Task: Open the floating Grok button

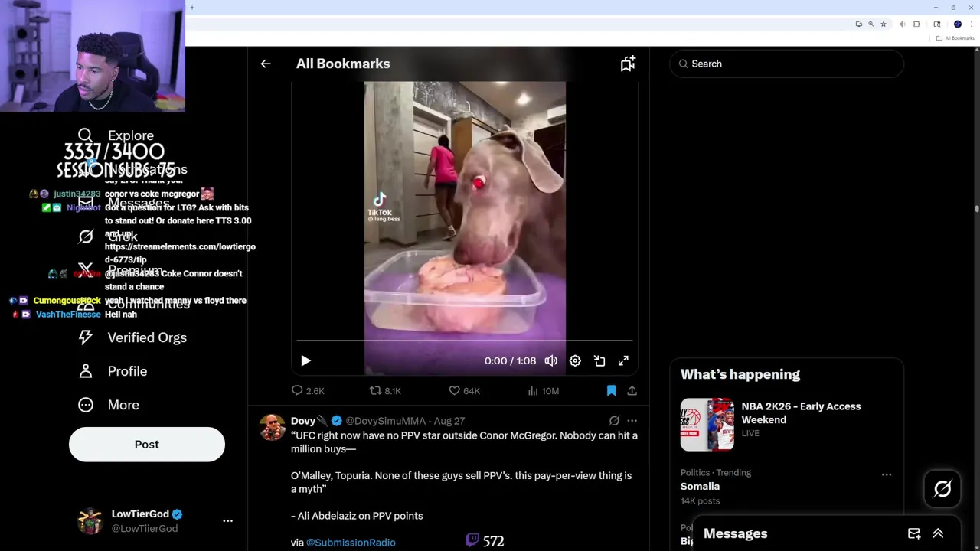Action: [x=942, y=489]
